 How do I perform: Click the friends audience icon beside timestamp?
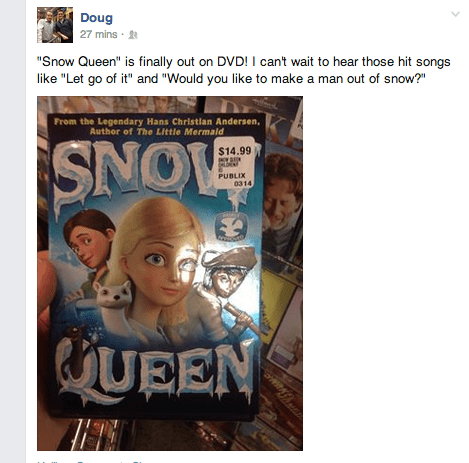click(x=133, y=35)
